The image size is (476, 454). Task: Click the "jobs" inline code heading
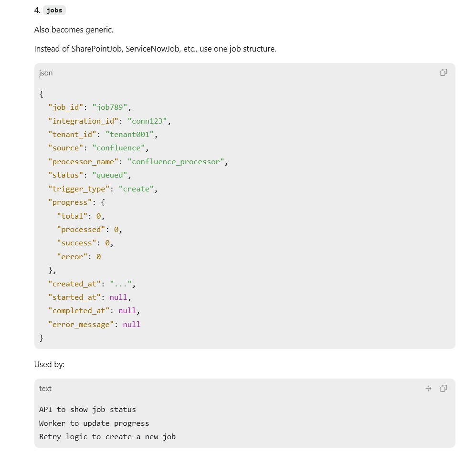pyautogui.click(x=54, y=11)
